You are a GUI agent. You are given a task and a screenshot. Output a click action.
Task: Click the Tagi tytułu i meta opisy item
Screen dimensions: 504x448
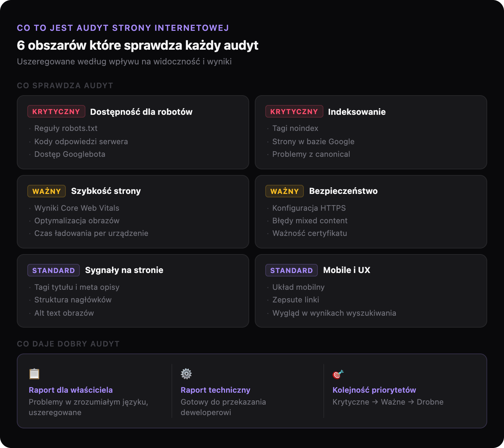pyautogui.click(x=77, y=287)
